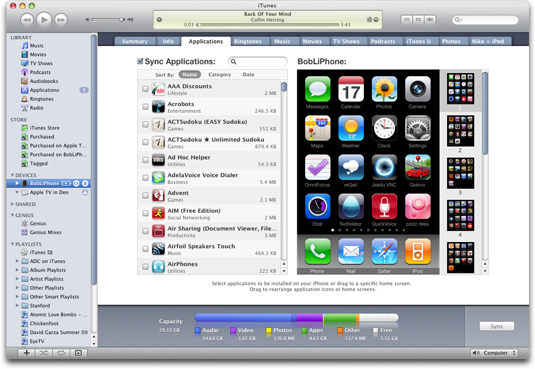Expand the Other Smart Playlists folder
The image size is (535, 369).
pyautogui.click(x=17, y=297)
